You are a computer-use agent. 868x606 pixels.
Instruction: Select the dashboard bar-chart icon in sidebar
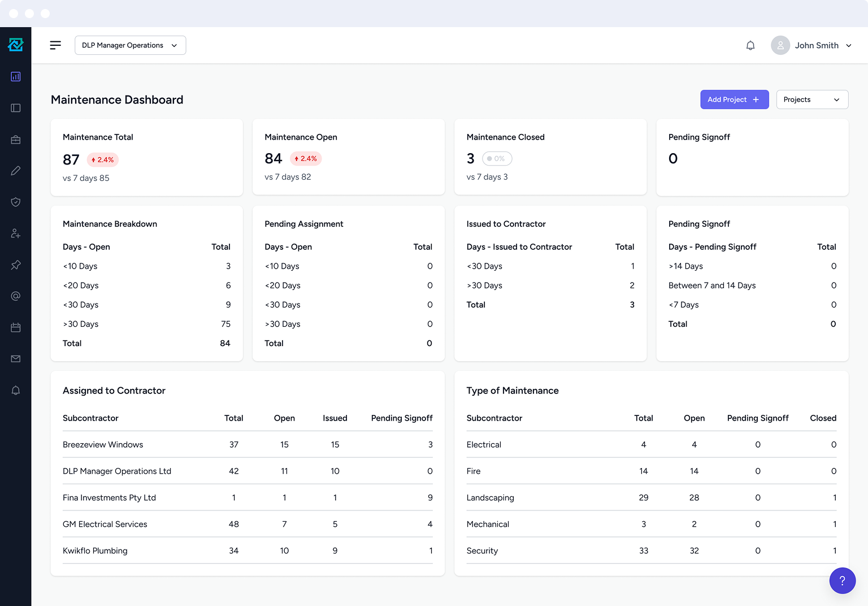(x=15, y=76)
